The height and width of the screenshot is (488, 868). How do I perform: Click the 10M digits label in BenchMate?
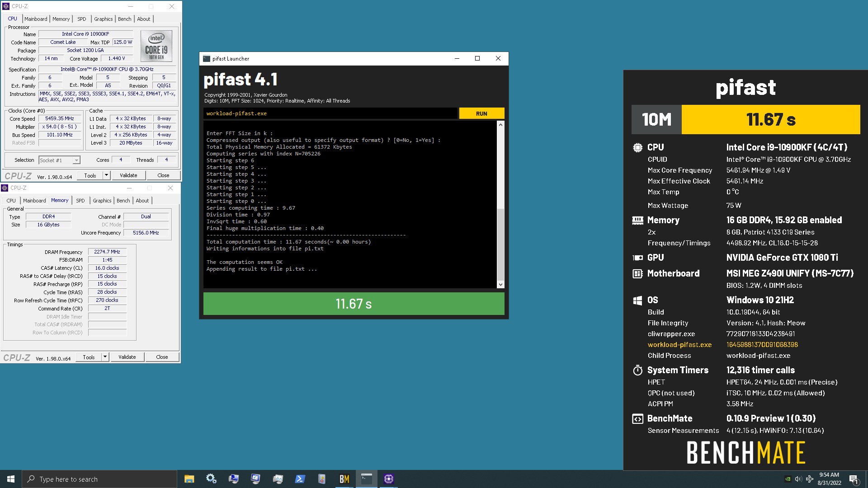point(656,119)
